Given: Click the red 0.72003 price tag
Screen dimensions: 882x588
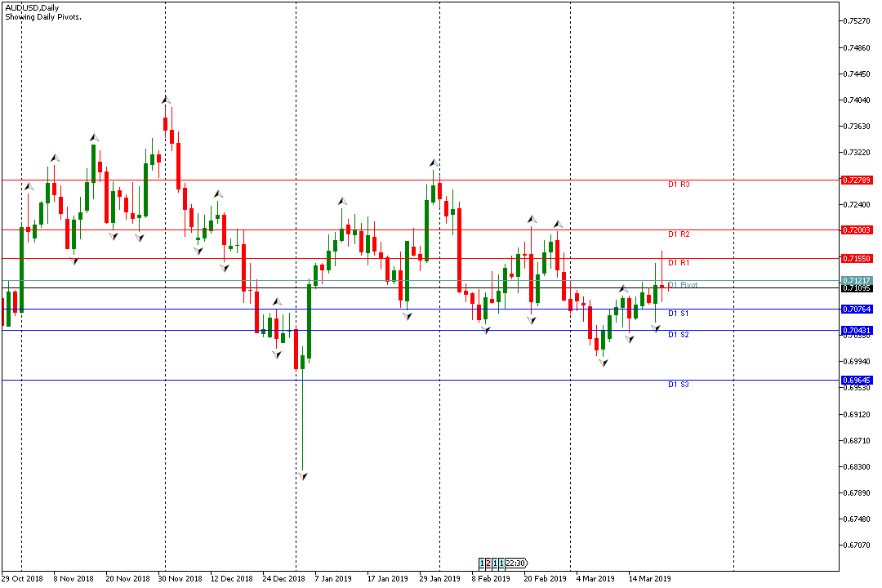Looking at the screenshot, I should coord(857,229).
